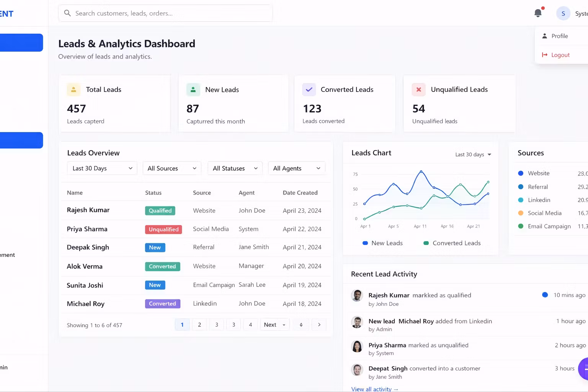Click Rajesh Kumar's avatar in recent activity
The image size is (588, 392).
[x=357, y=296]
